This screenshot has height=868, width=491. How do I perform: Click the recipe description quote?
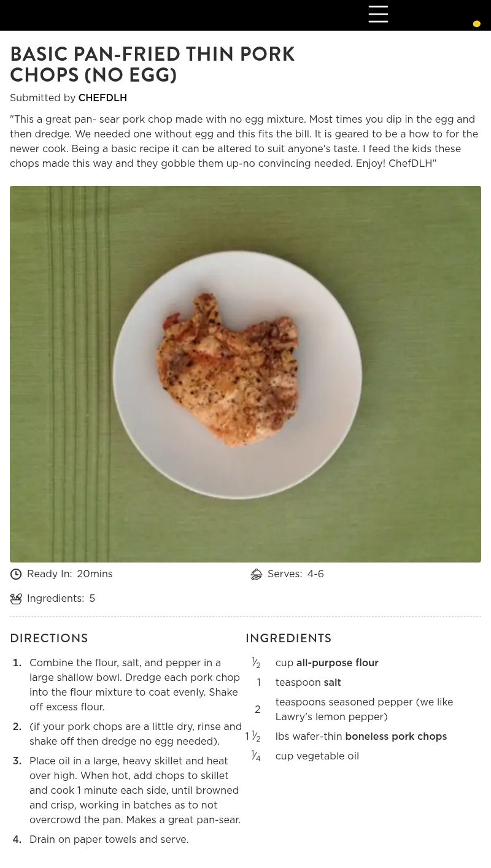pyautogui.click(x=244, y=142)
